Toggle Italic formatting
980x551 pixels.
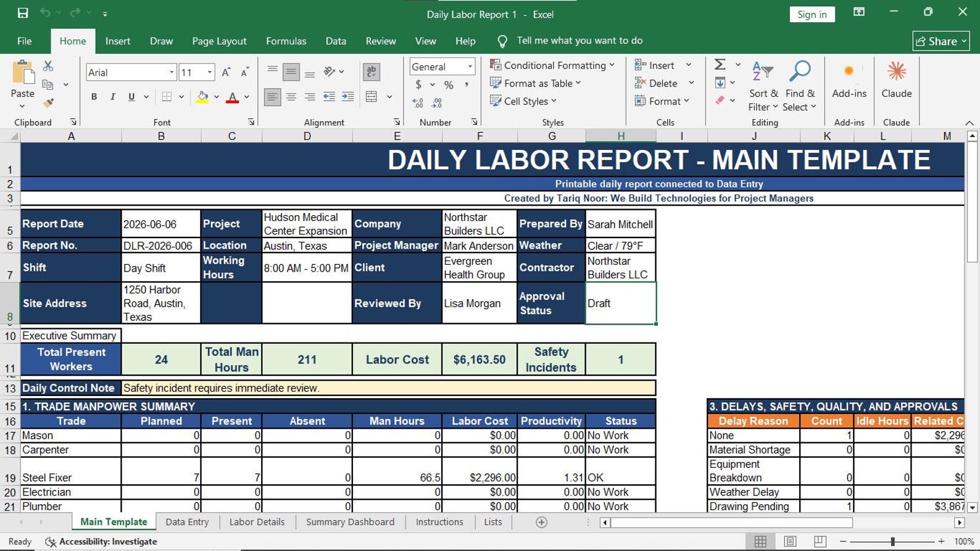[x=112, y=97]
